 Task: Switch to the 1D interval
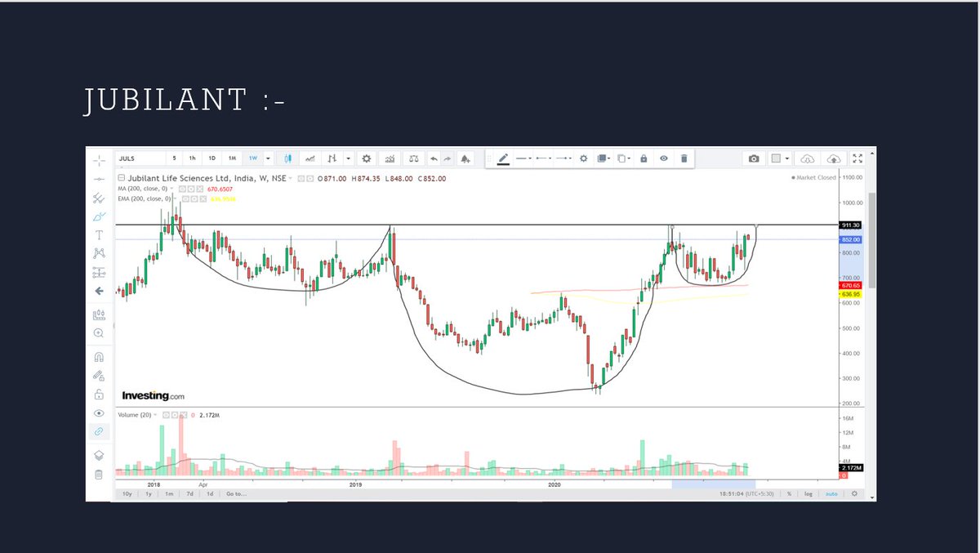click(x=211, y=158)
